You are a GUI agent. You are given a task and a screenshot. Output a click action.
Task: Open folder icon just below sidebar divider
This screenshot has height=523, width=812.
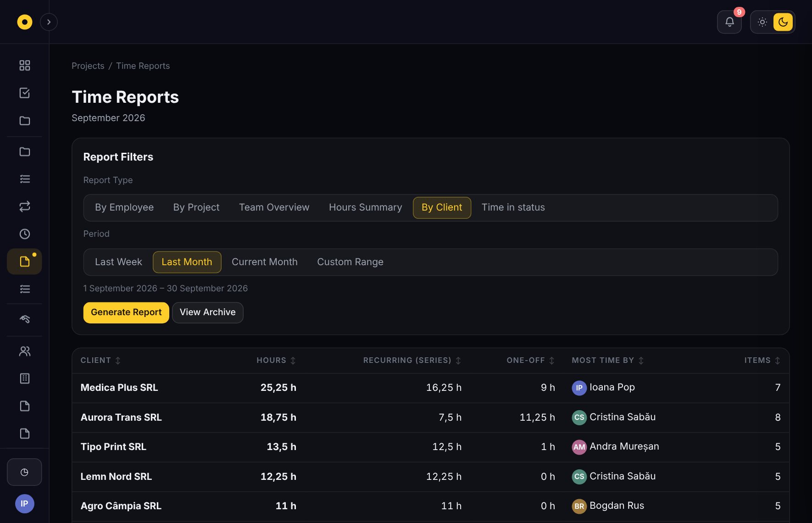pos(25,151)
